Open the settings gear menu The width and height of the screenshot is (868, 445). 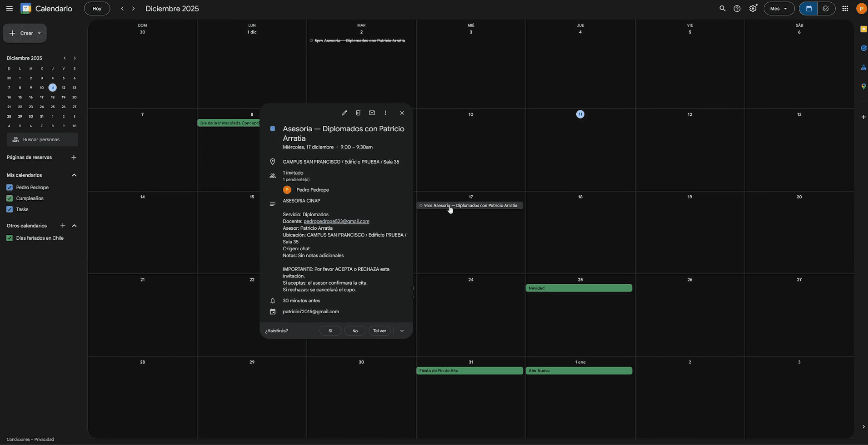click(x=753, y=9)
